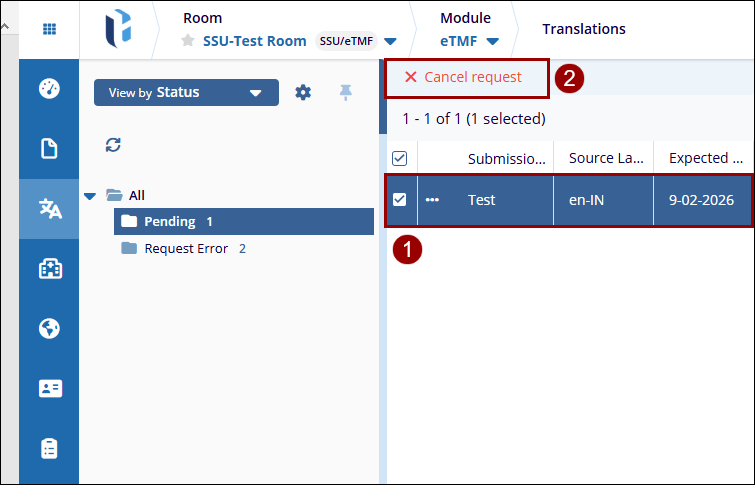The height and width of the screenshot is (485, 755).
Task: Click the Cancel request button
Action: pos(465,77)
